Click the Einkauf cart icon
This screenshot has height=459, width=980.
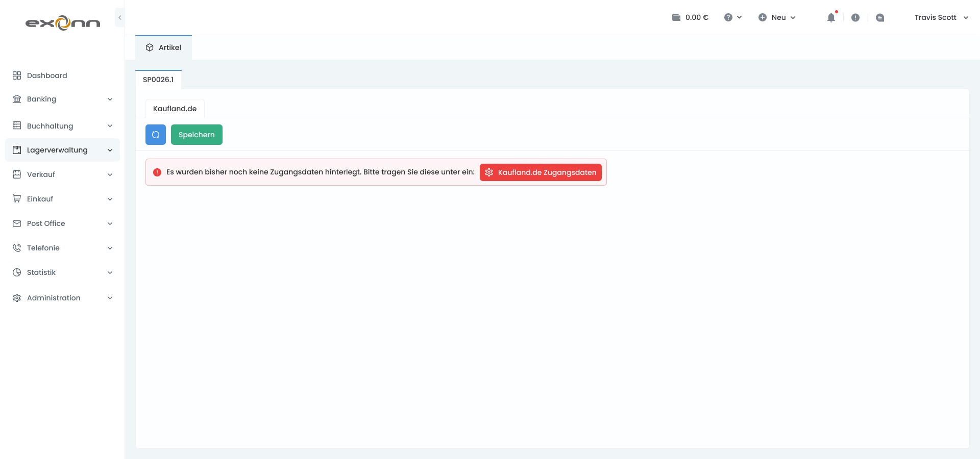17,199
